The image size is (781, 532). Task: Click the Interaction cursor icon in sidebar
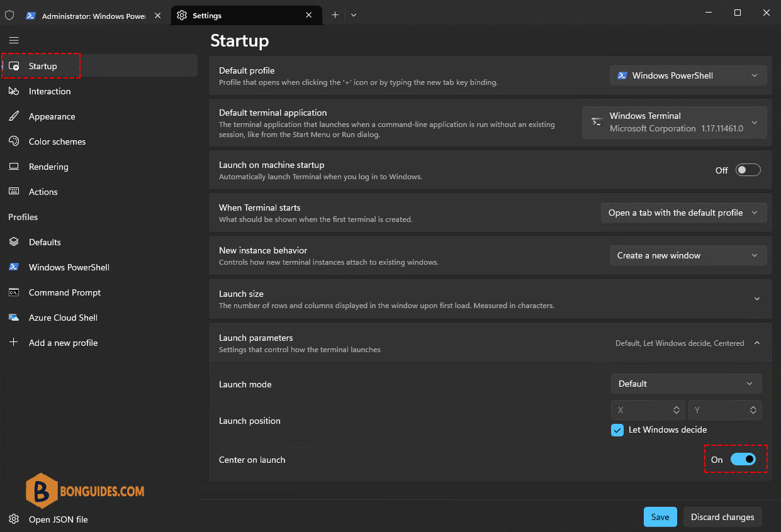tap(14, 91)
